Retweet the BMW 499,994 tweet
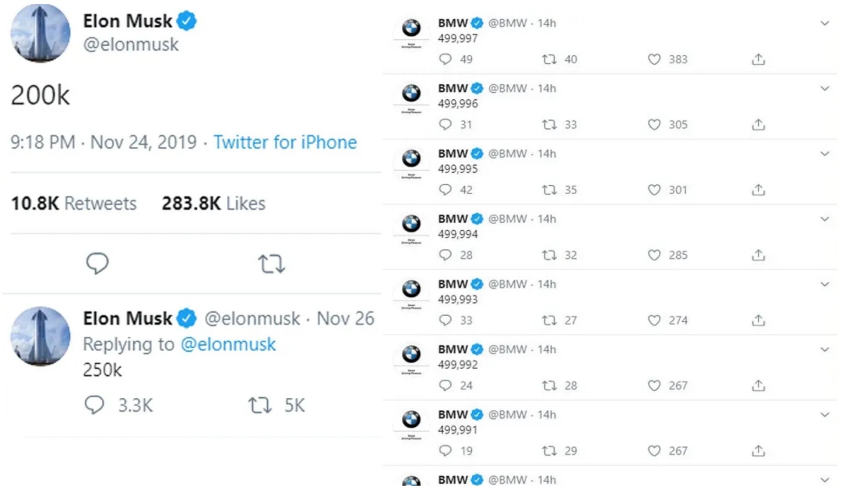841x504 pixels. pyautogui.click(x=549, y=255)
